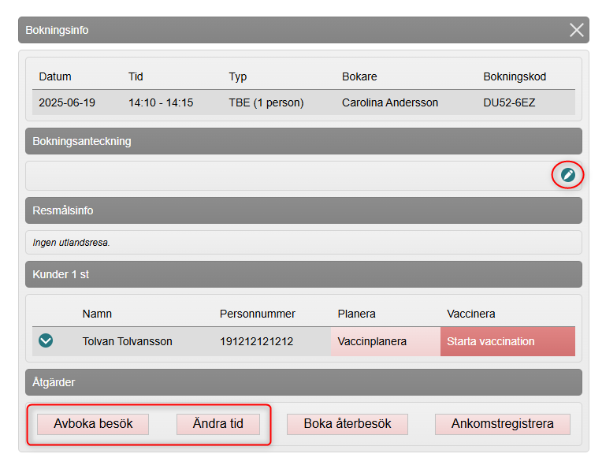Click the pencil icon to edit booking note

point(567,175)
